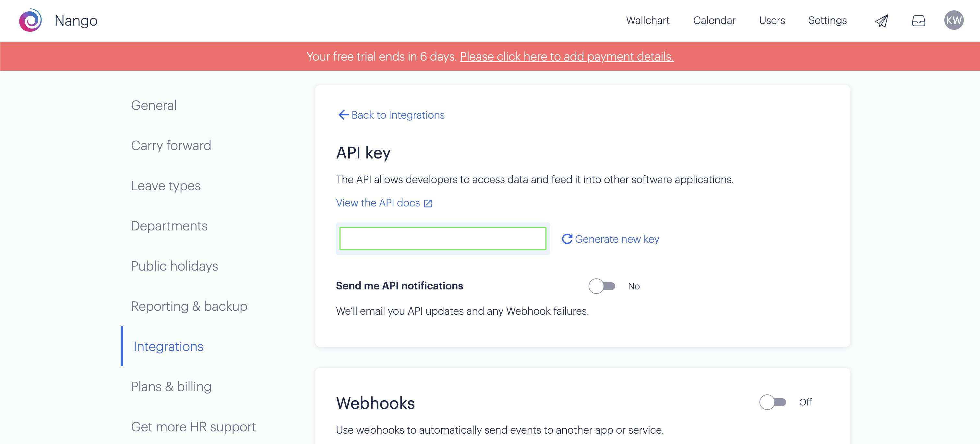Open the Users page
The image size is (980, 444).
772,20
